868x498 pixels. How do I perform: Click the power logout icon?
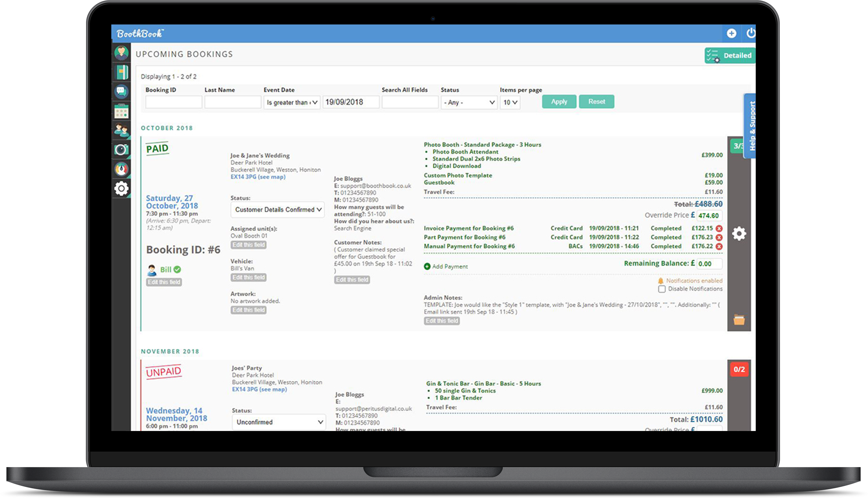coord(751,34)
